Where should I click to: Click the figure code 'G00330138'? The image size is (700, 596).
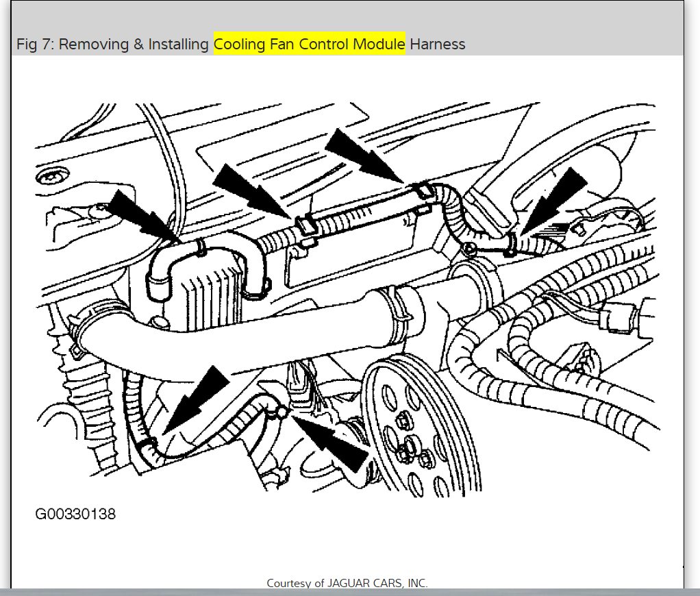coord(75,514)
